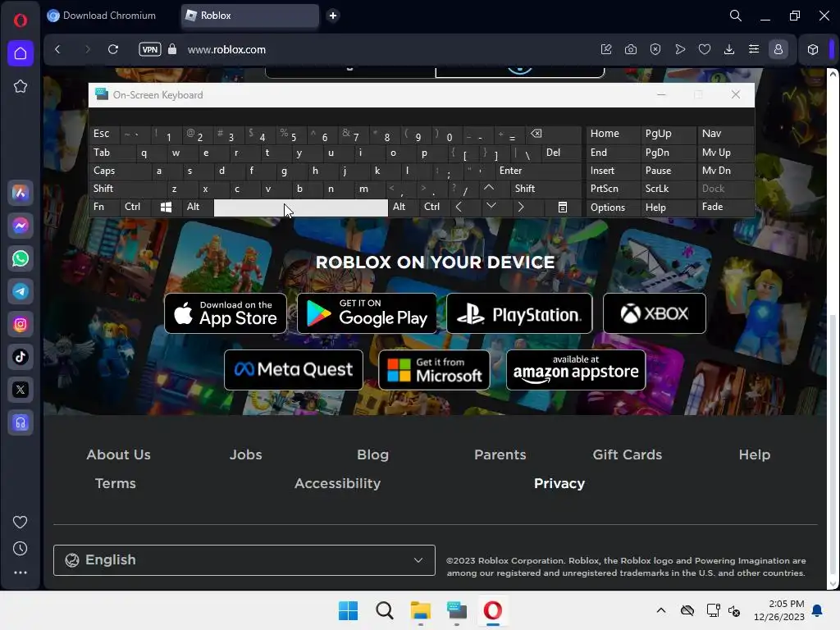Open ad blocker shield icon
This screenshot has width=840, height=630.
[655, 49]
